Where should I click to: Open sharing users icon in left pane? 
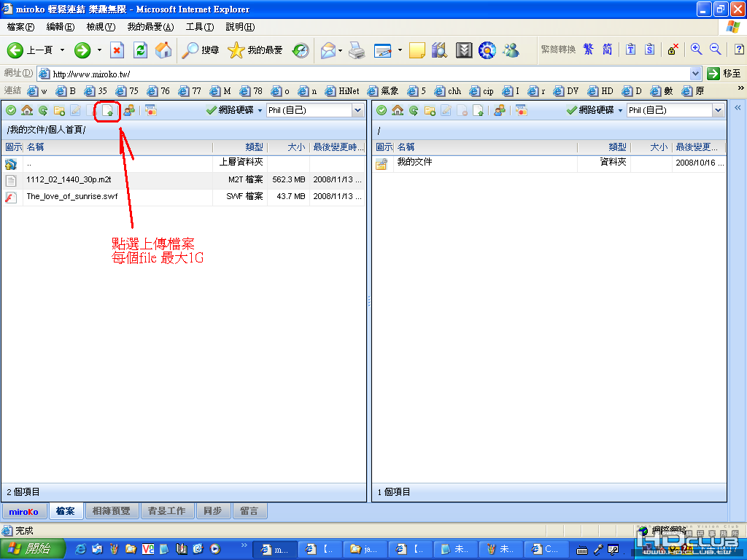tap(128, 111)
